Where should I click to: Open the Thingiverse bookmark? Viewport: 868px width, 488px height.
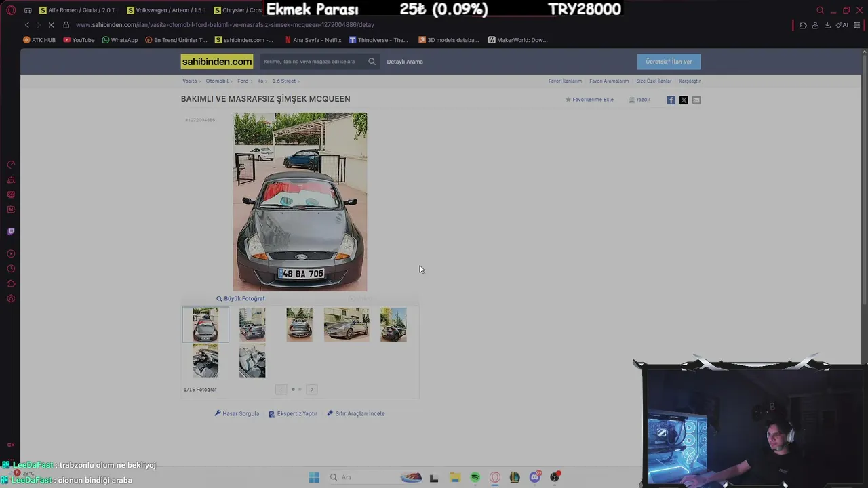[x=378, y=40]
